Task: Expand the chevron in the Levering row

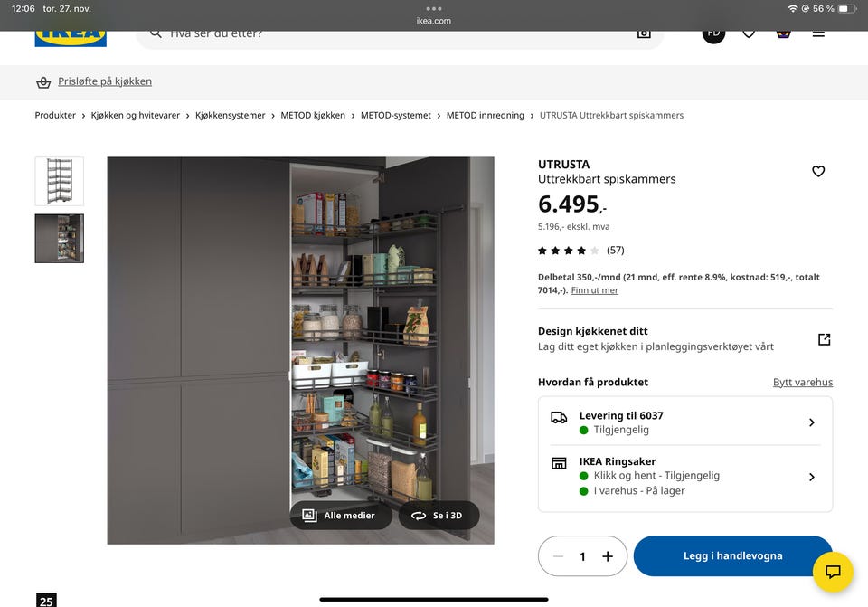Action: pos(812,422)
